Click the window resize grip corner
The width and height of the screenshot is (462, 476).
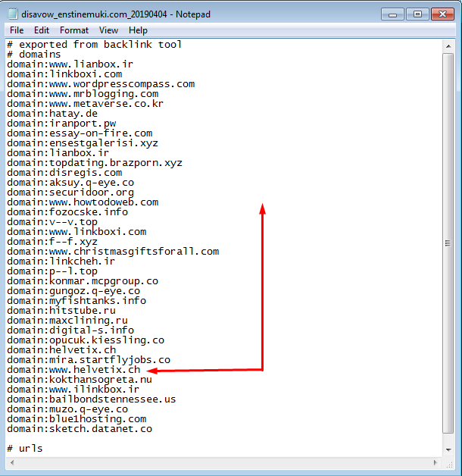(449, 464)
